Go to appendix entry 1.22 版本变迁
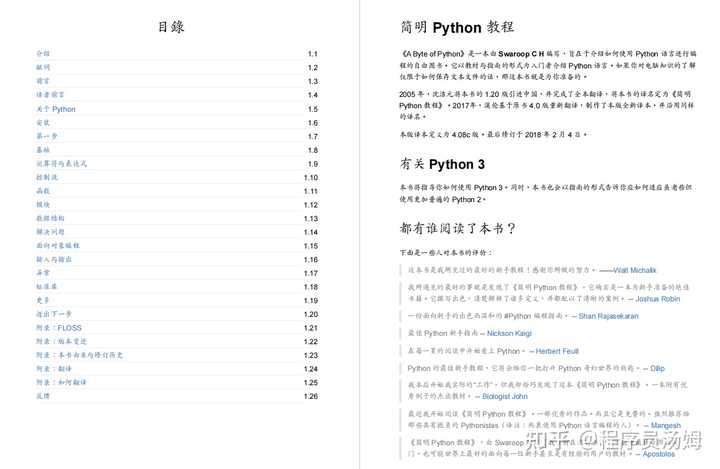Screen dimensions: 720x469 (x=61, y=341)
